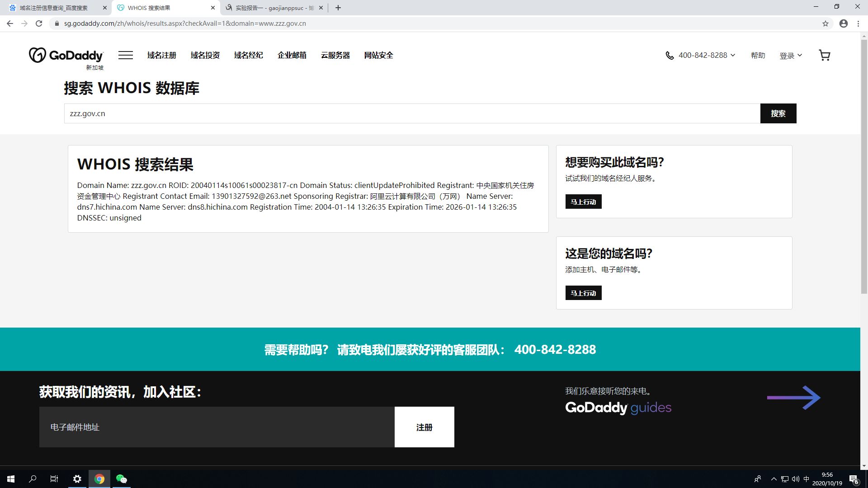Click the black 搜索 search button
868x488 pixels.
(x=778, y=113)
